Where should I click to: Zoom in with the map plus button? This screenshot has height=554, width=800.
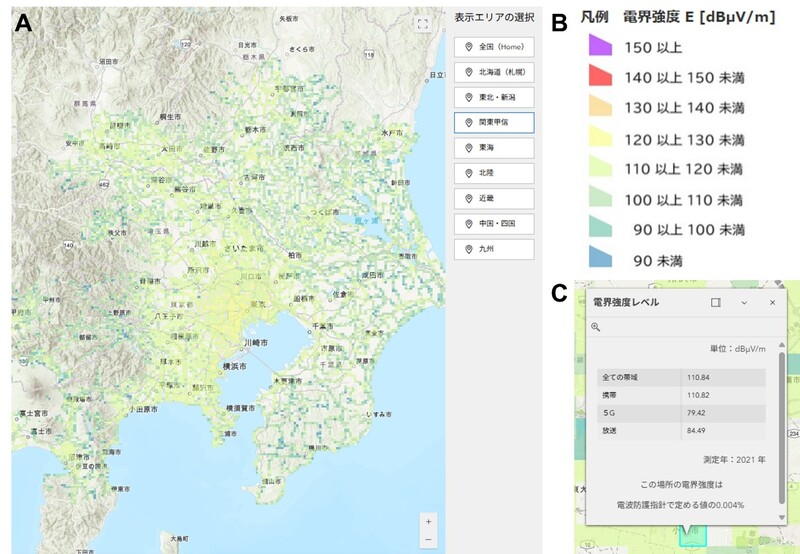point(428,521)
